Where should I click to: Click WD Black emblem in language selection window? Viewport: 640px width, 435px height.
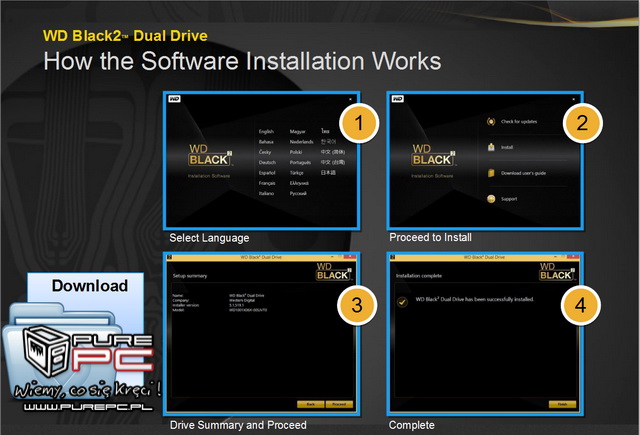click(x=210, y=155)
